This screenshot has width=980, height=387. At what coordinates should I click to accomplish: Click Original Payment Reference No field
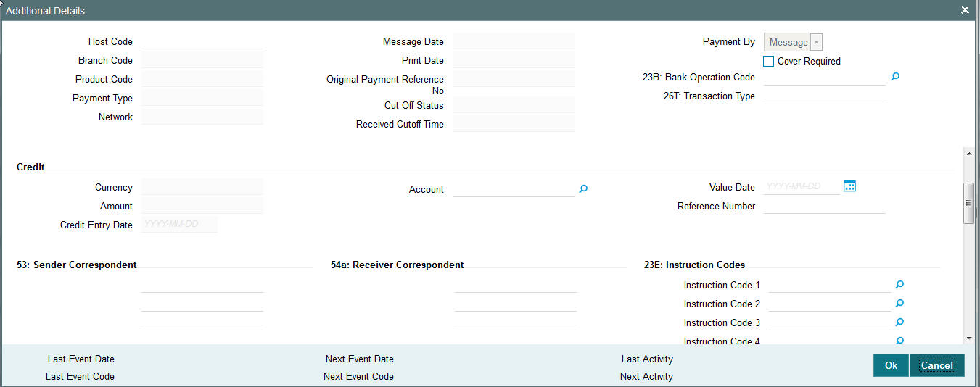coord(513,79)
